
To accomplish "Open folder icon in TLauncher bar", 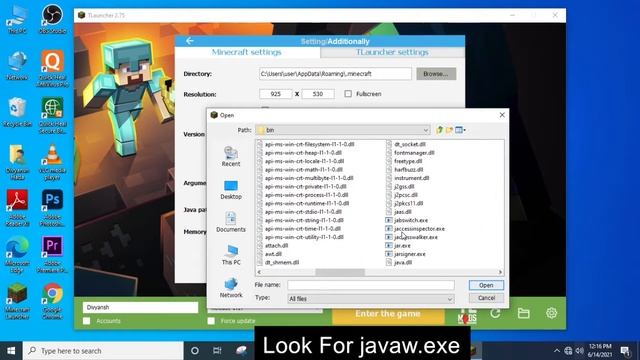I will click(523, 313).
